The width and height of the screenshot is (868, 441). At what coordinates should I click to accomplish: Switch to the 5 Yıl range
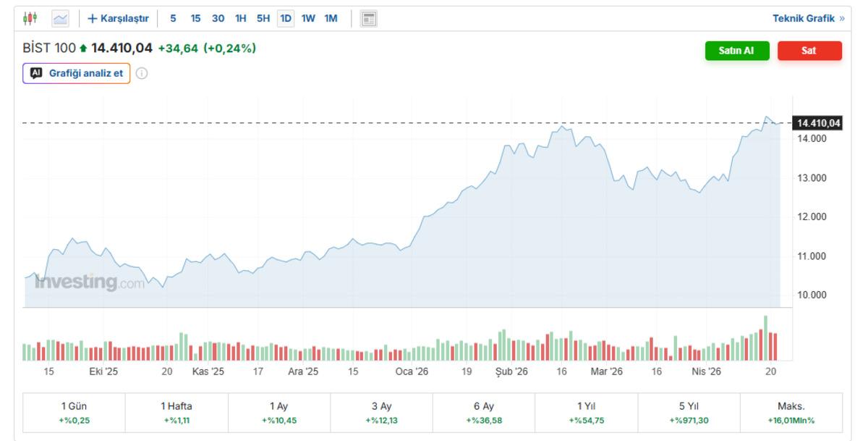(x=688, y=413)
